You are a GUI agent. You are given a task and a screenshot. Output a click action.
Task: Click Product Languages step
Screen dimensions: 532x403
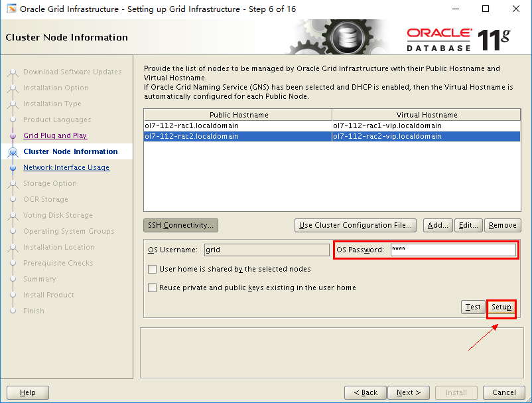pos(57,120)
